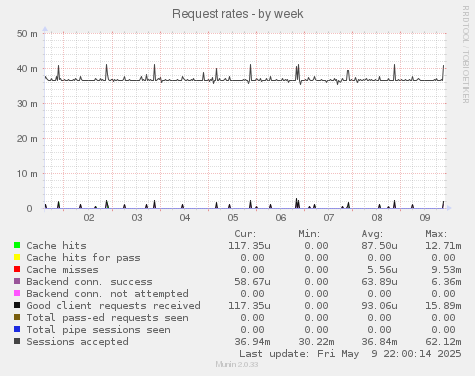Click the purple Backend conn. success swatch
This screenshot has width=475, height=376.
pyautogui.click(x=17, y=281)
